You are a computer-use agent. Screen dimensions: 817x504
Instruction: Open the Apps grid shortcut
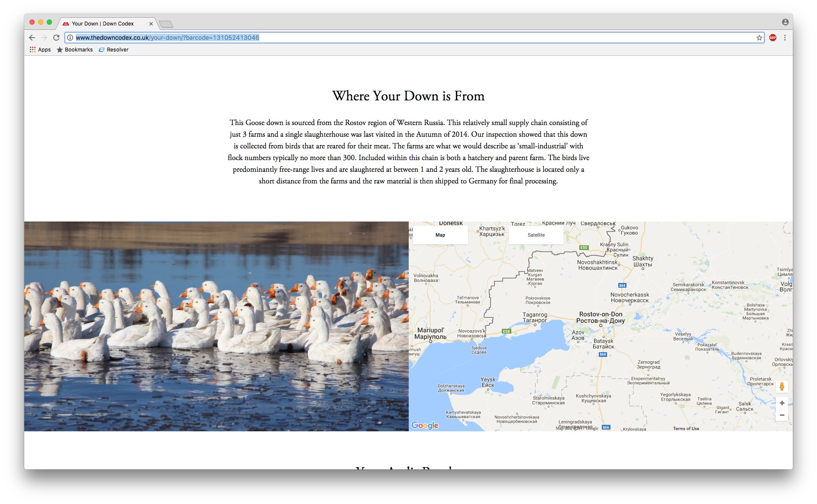pos(40,50)
